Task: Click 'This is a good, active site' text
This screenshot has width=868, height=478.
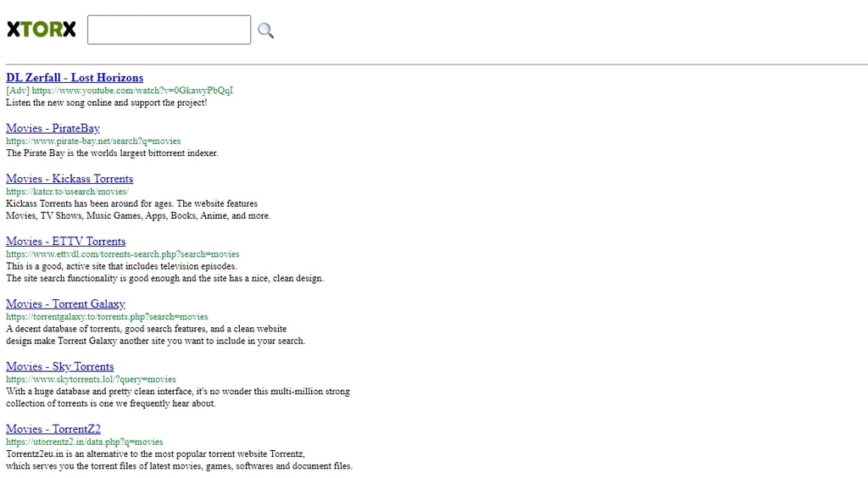Action: point(122,266)
